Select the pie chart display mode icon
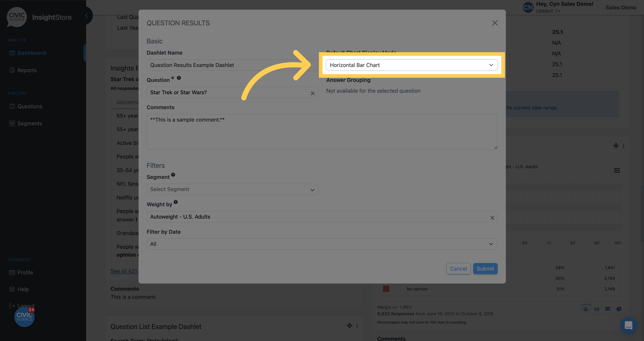The width and height of the screenshot is (644, 341). pyautogui.click(x=619, y=309)
